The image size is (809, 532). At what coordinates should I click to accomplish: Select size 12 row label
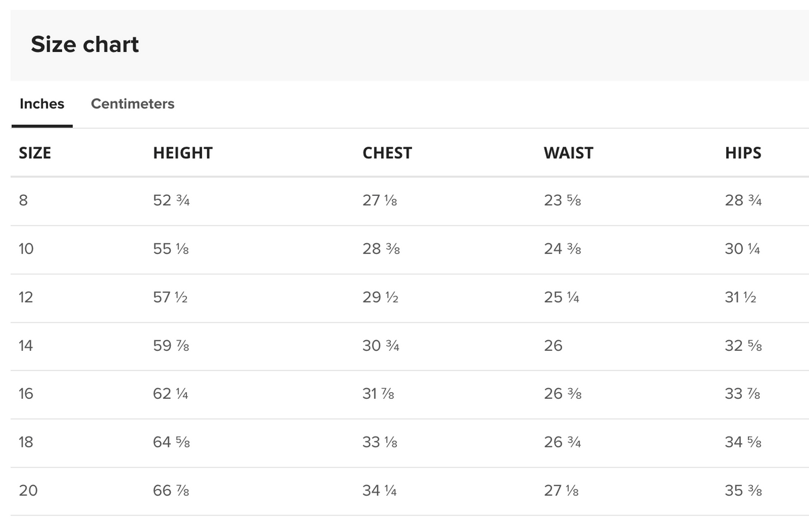coord(26,297)
